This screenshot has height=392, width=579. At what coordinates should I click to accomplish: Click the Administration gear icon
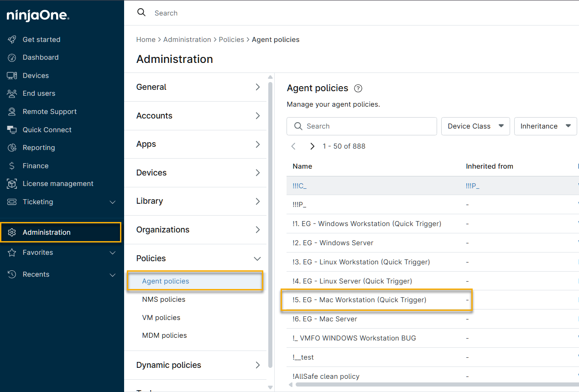[x=12, y=232]
